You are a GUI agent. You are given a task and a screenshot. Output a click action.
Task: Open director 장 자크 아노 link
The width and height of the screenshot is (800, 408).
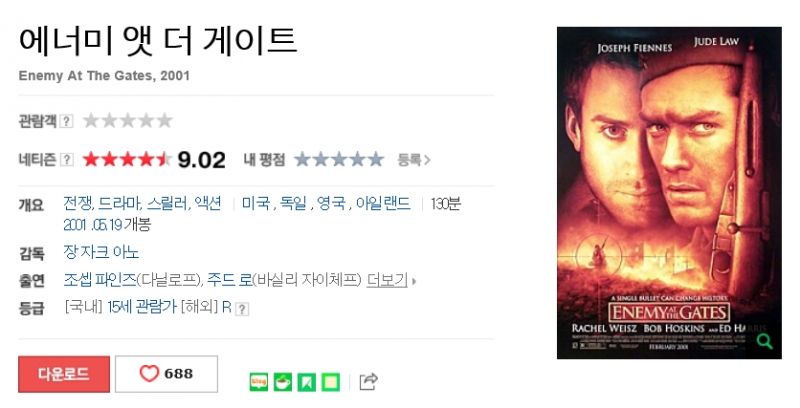101,252
